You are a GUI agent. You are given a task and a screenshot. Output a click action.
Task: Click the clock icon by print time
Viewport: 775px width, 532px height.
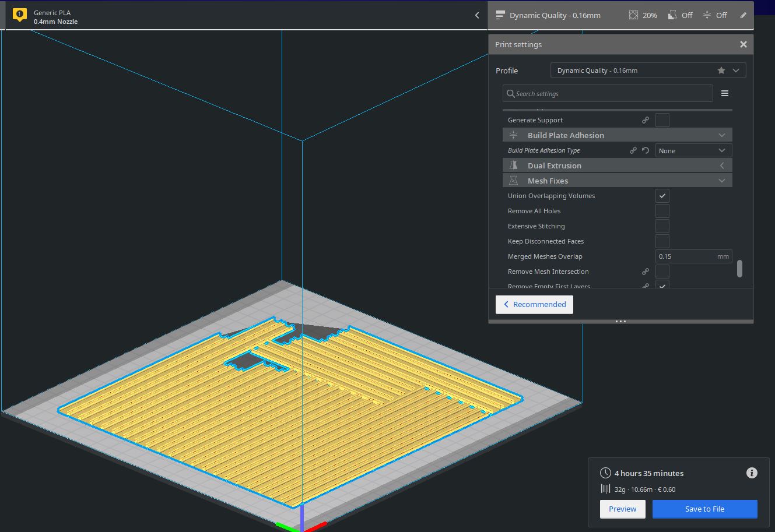tap(606, 473)
